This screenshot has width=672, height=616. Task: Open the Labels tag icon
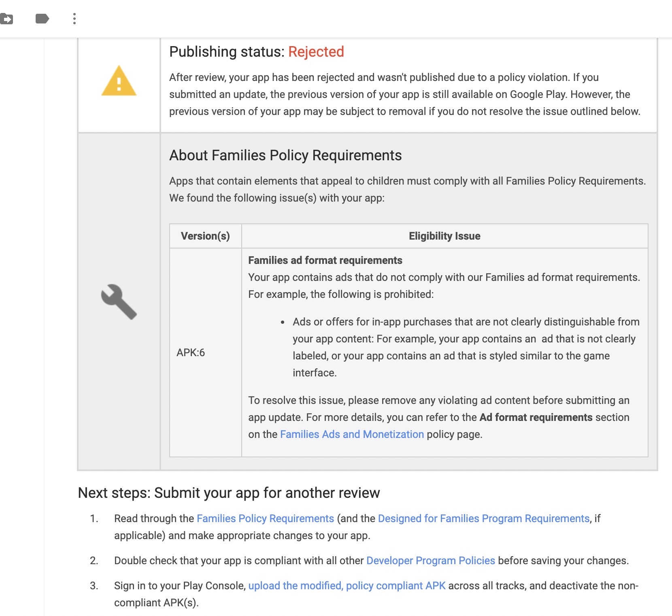pyautogui.click(x=42, y=19)
